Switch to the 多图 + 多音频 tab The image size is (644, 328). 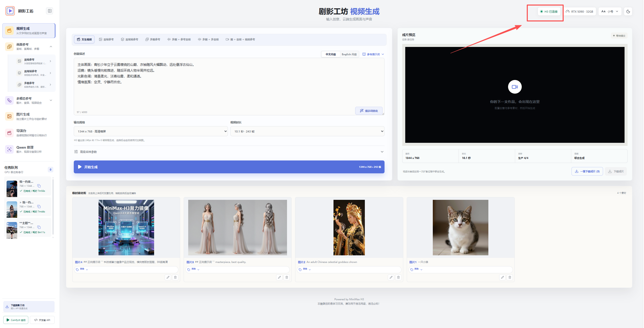pos(208,39)
